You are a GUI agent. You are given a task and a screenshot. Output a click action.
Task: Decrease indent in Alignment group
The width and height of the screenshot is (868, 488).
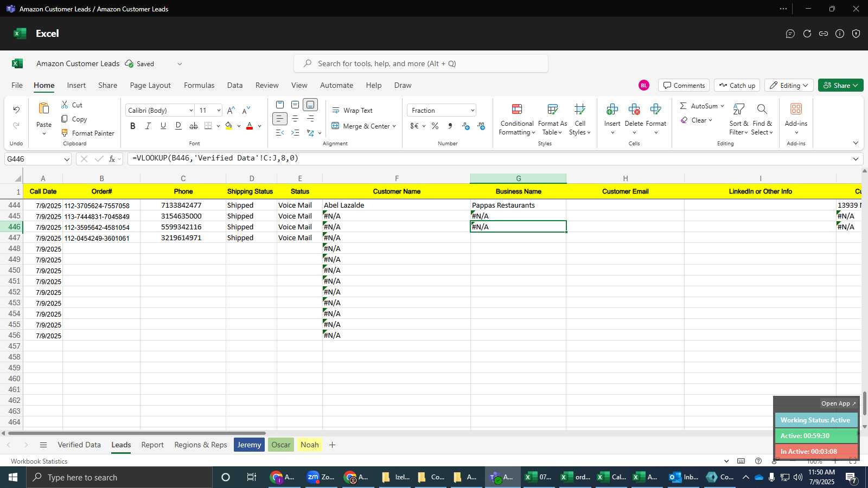point(280,132)
